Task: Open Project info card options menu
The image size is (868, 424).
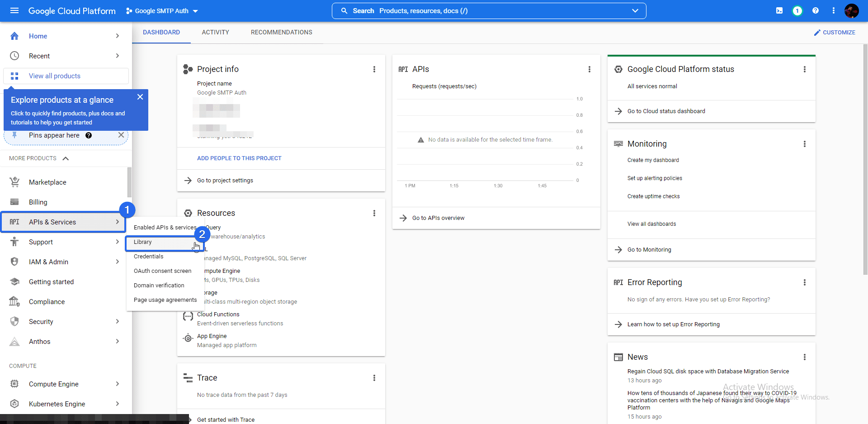Action: click(x=374, y=69)
